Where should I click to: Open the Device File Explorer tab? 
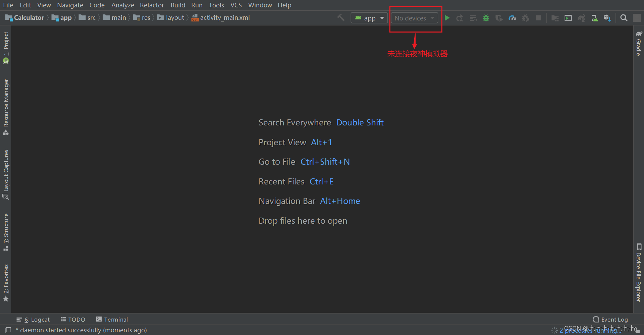639,272
